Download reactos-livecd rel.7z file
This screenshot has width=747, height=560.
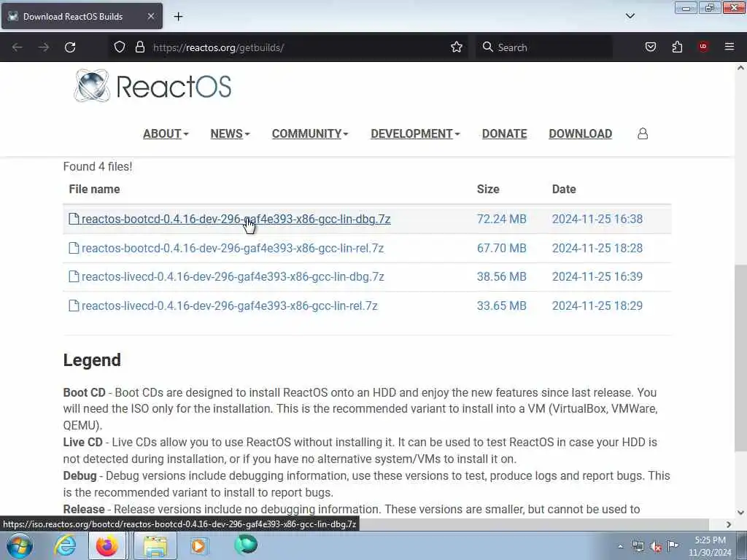[x=229, y=306]
